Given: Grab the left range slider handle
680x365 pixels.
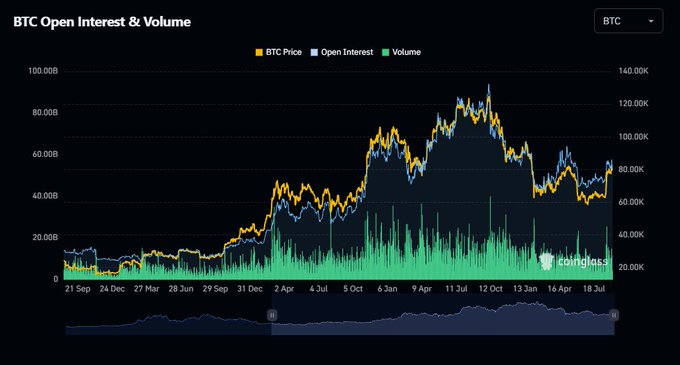Looking at the screenshot, I should pyautogui.click(x=272, y=315).
